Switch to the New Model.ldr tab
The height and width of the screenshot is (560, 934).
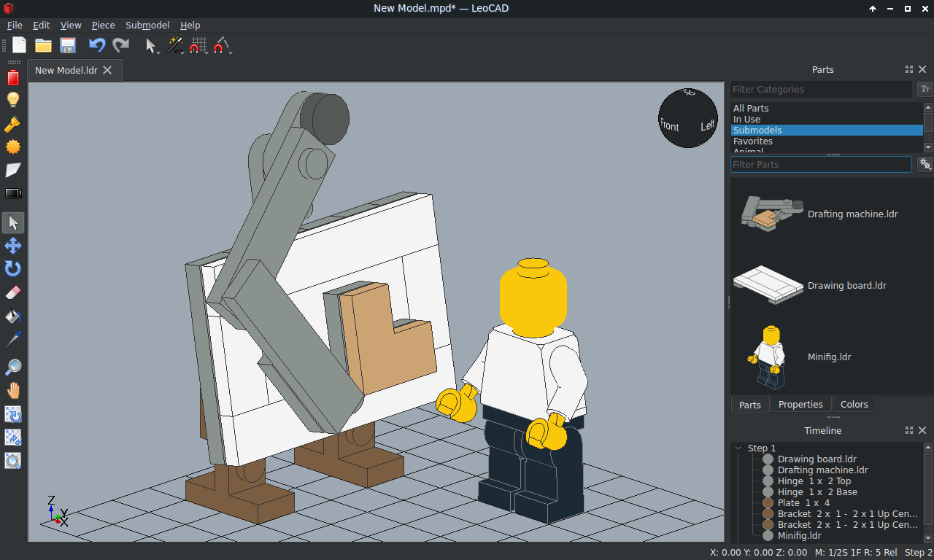[x=66, y=70]
